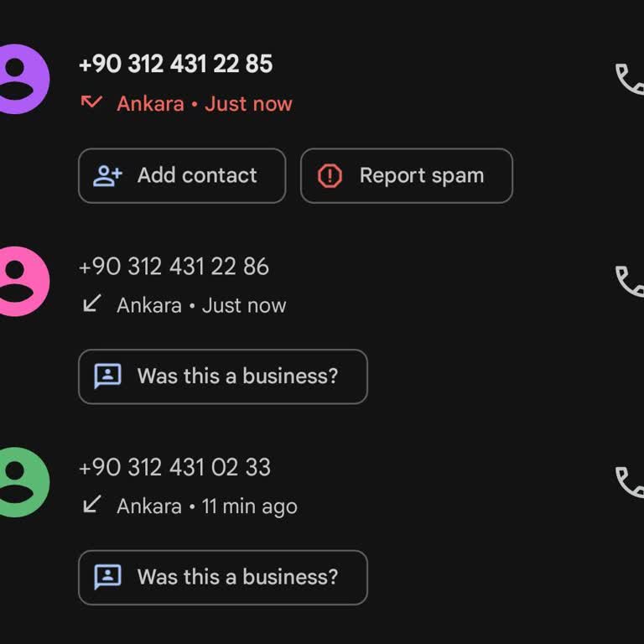Viewport: 644px width, 644px height.
Task: Click the "Ankara • 11 min ago" details
Action: [x=206, y=506]
